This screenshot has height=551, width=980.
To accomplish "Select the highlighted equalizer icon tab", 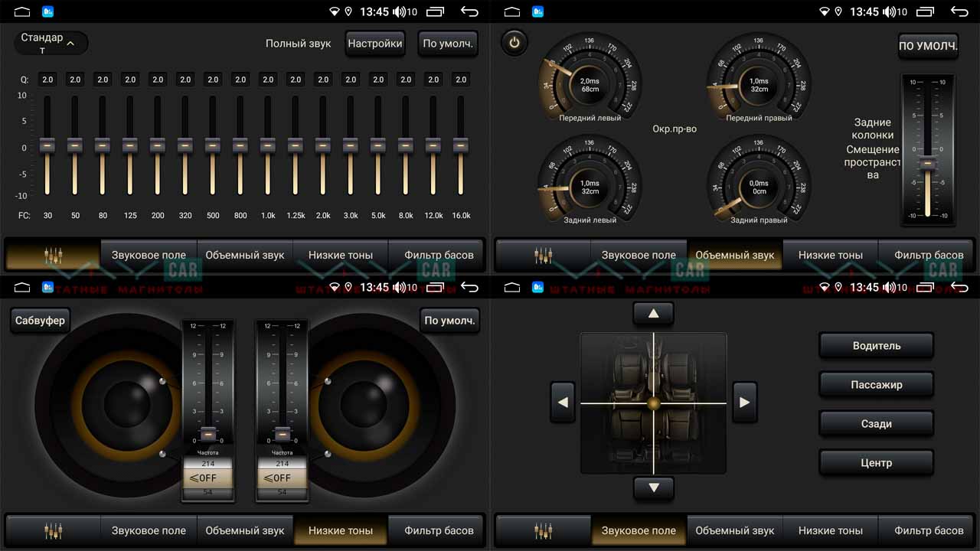I will (53, 255).
